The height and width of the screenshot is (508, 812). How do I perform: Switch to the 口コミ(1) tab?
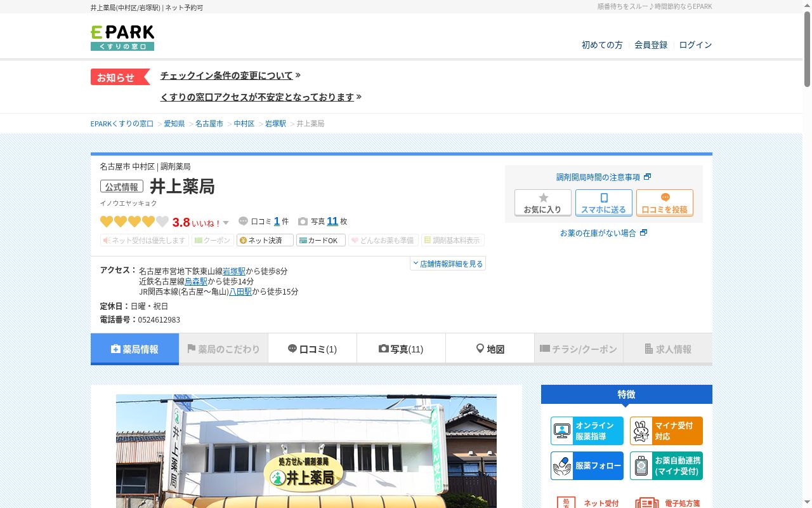pos(312,349)
